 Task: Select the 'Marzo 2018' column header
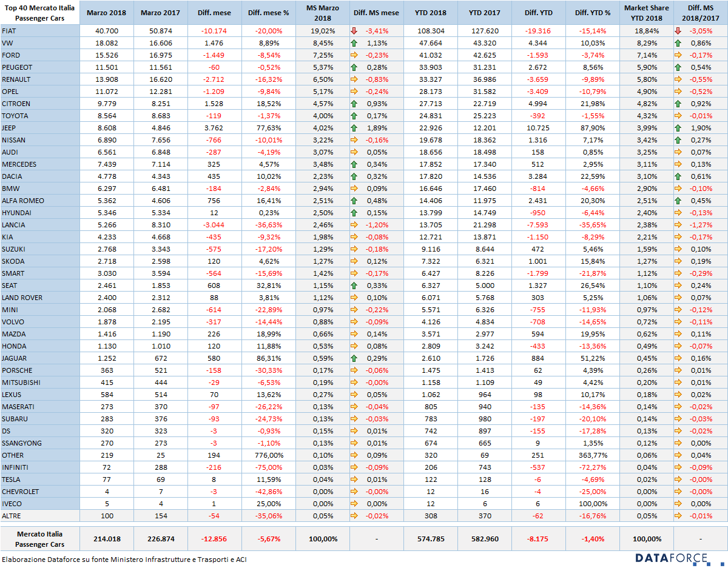coord(106,13)
